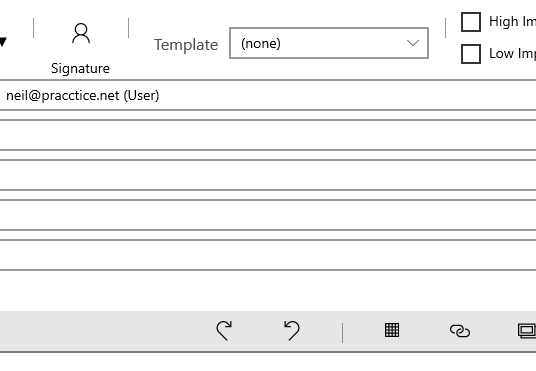Click the redo clockwise arrow icon
The image size is (536, 371).
pyautogui.click(x=224, y=330)
